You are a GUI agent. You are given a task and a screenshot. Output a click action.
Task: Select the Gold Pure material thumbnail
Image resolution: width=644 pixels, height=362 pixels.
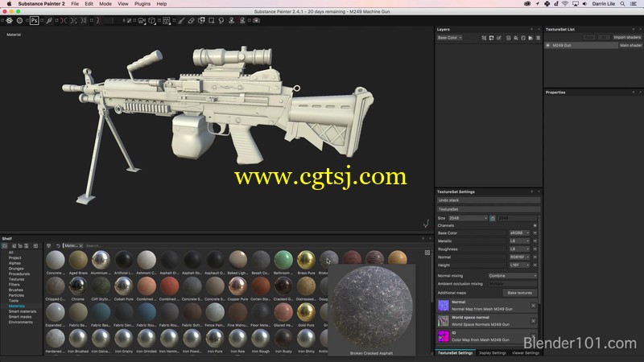click(306, 313)
